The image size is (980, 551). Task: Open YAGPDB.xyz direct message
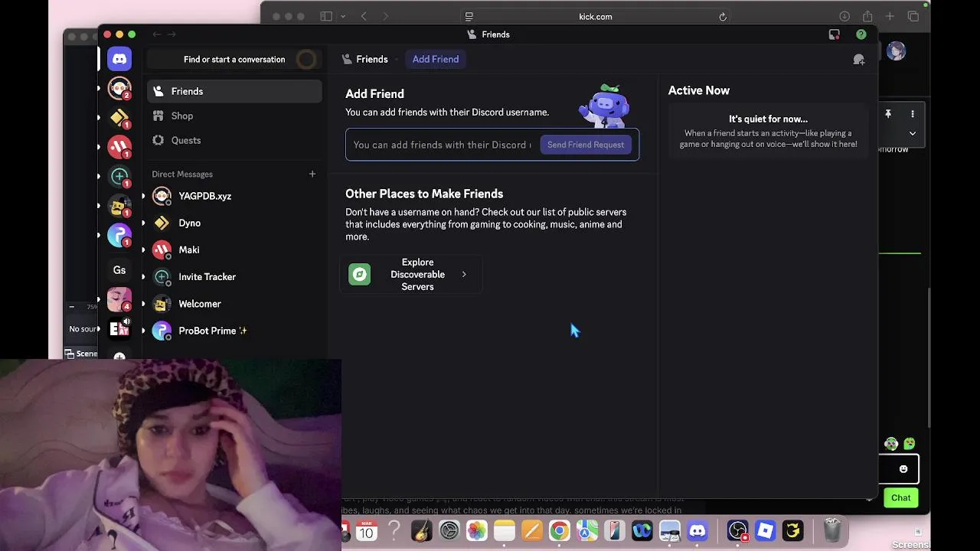point(234,196)
